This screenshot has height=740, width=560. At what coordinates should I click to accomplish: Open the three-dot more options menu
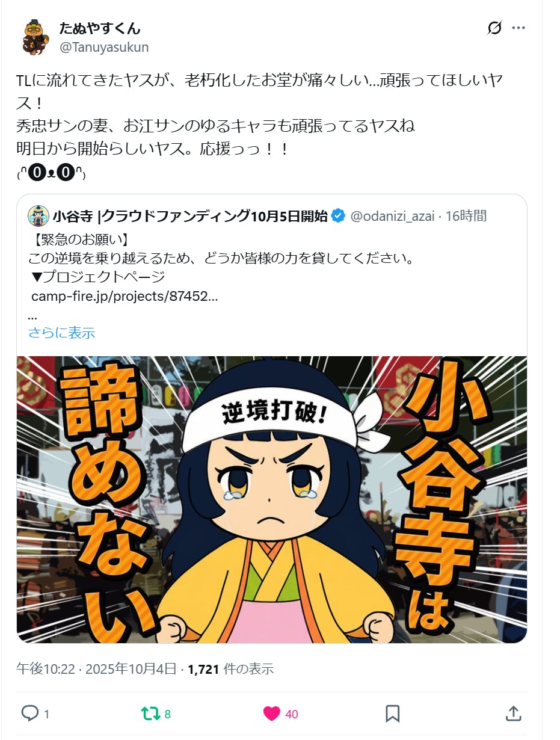point(518,28)
